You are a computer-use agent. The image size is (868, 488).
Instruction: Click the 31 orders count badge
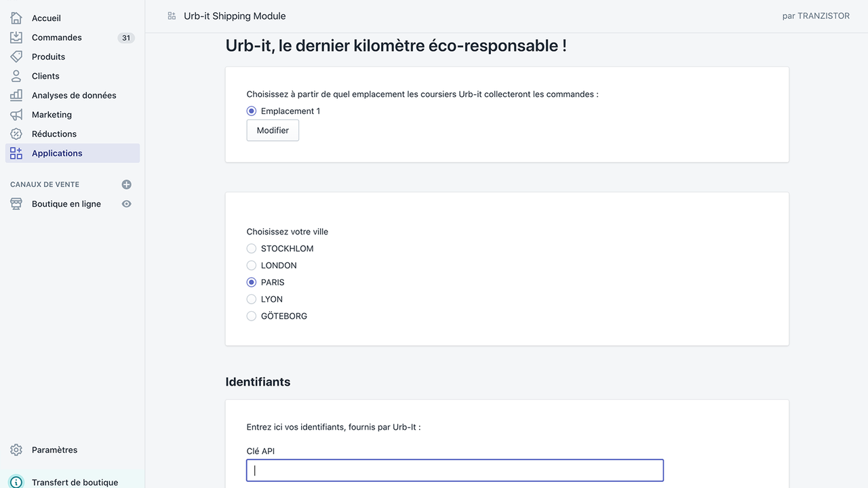126,38
